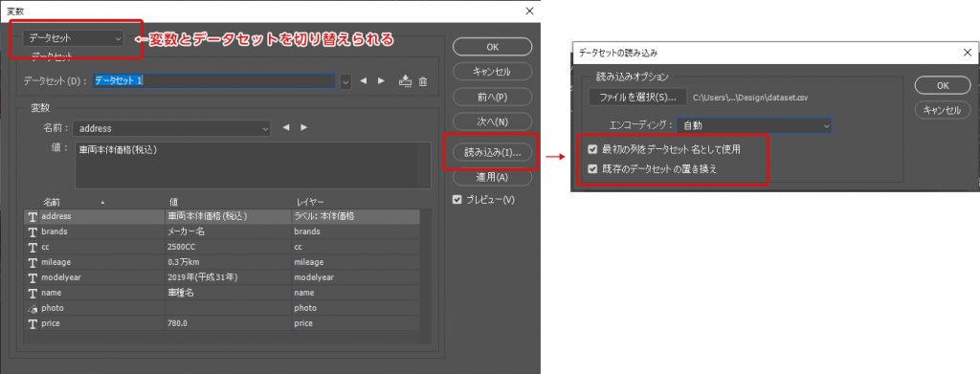Toggle 最初の列をデータセット名として使用 checkbox
The image size is (980, 374).
coord(592,149)
